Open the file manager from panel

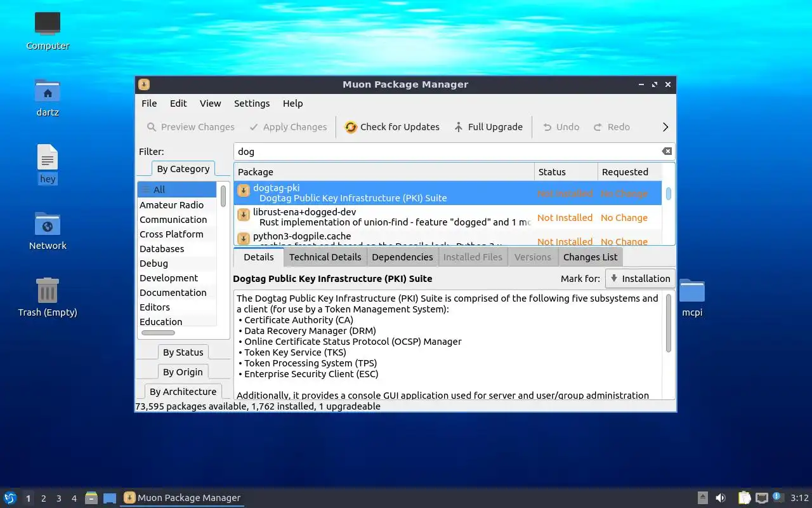pos(91,498)
